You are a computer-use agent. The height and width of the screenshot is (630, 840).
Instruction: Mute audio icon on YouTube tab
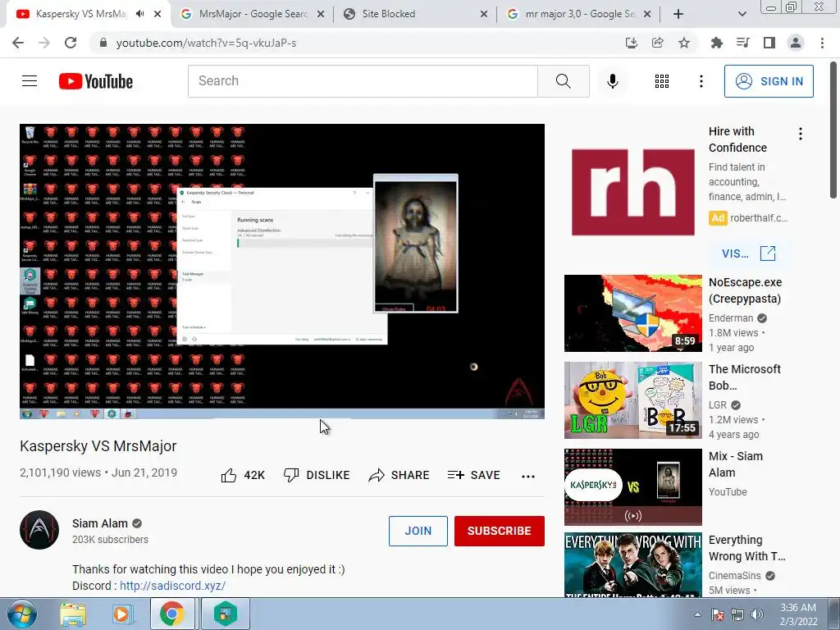[140, 14]
